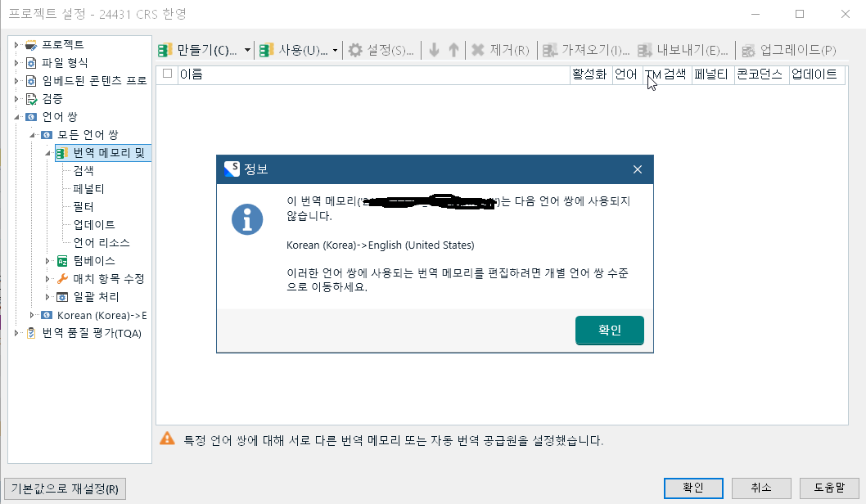Expand the 파일 형식 tree node
This screenshot has height=504, width=866.
click(x=16, y=62)
